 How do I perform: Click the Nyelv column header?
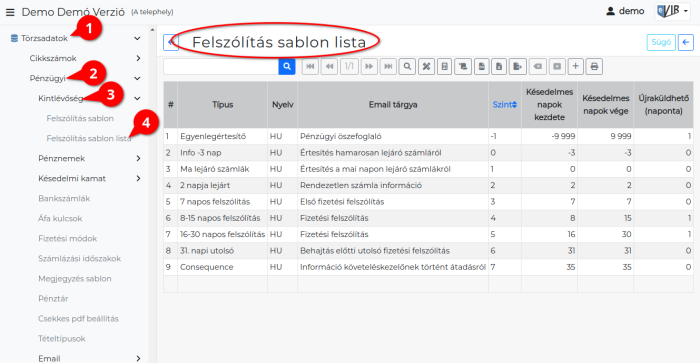(283, 104)
